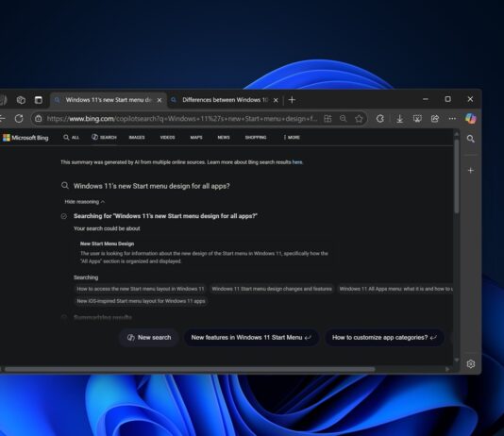
Task: Click the New search button
Action: [149, 338]
